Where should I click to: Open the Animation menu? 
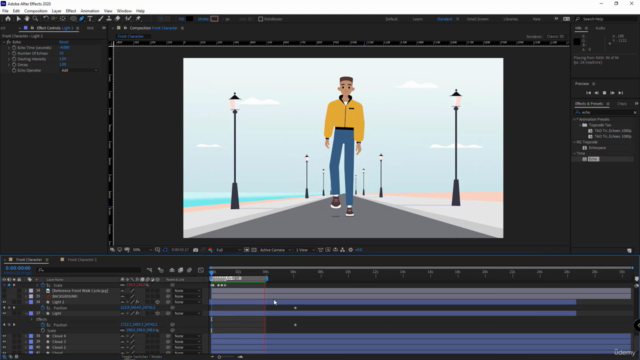[90, 11]
